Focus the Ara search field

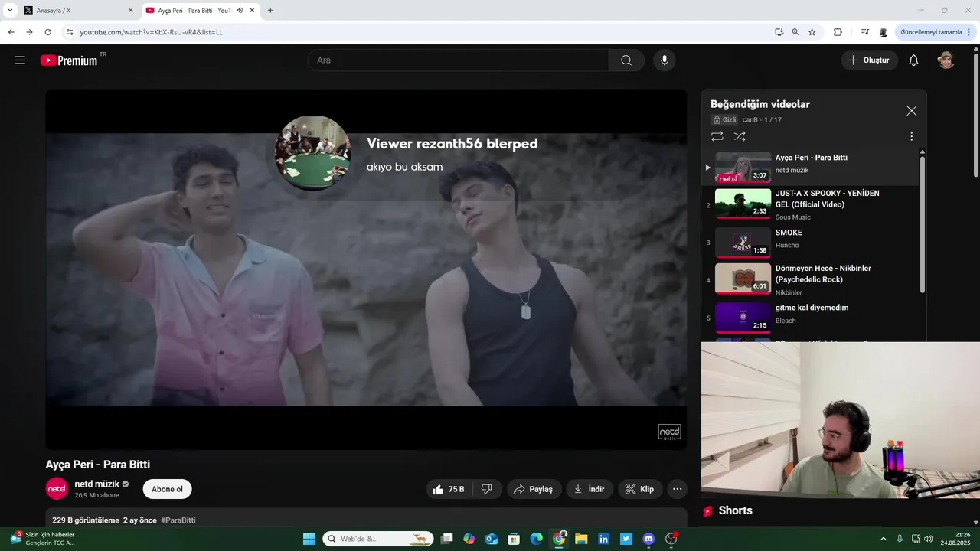(x=458, y=60)
